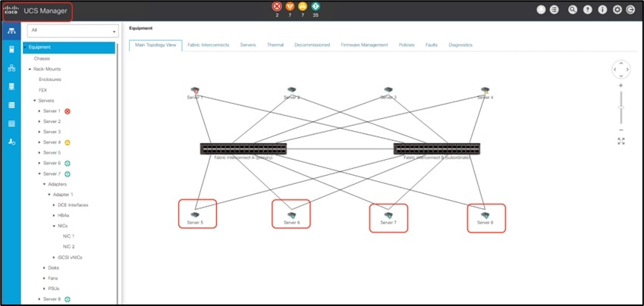Image resolution: width=644 pixels, height=306 pixels.
Task: Select iSCSI vNICs in the tree
Action: pos(70,258)
